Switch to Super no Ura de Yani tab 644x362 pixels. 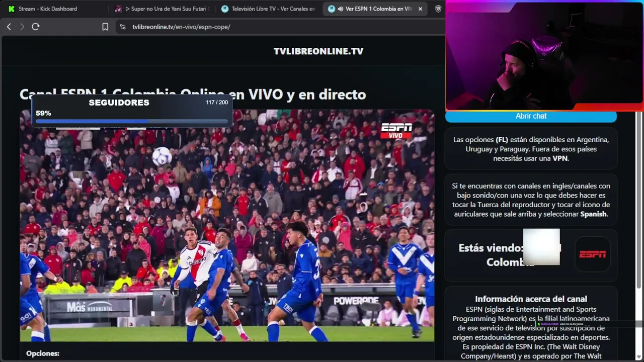pyautogui.click(x=162, y=9)
